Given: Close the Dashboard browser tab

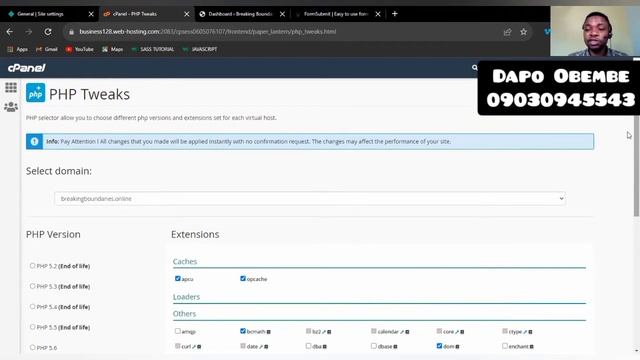Looking at the screenshot, I should [282, 14].
